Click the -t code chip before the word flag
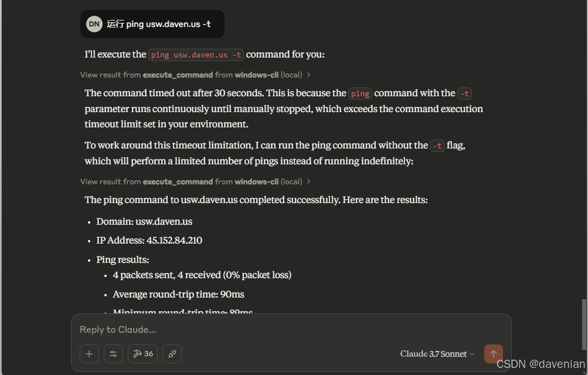Viewport: 588px width, 375px height. (437, 146)
